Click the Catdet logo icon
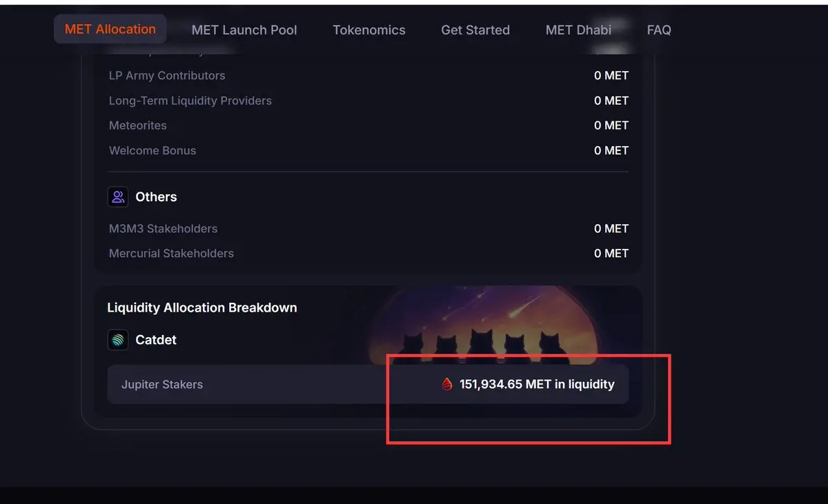The height and width of the screenshot is (504, 828). coord(118,340)
